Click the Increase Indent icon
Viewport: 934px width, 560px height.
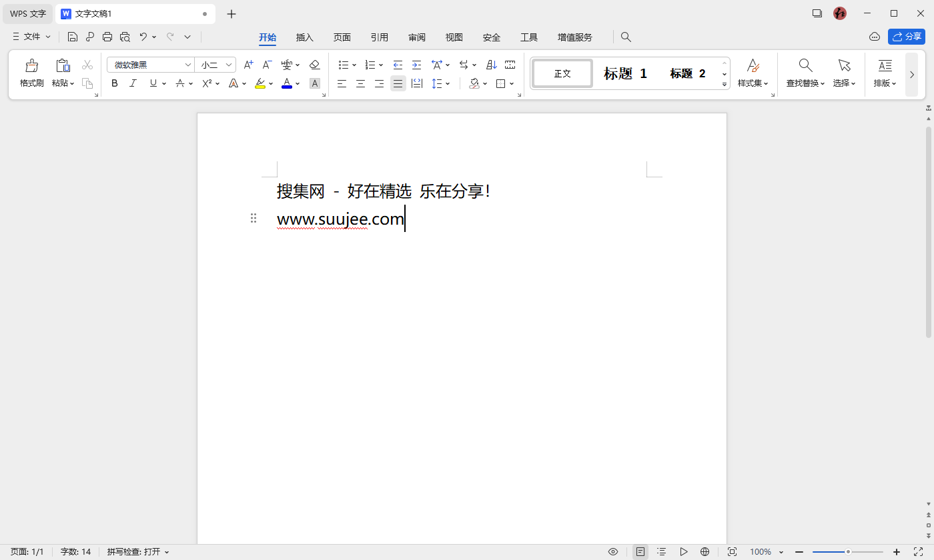416,65
